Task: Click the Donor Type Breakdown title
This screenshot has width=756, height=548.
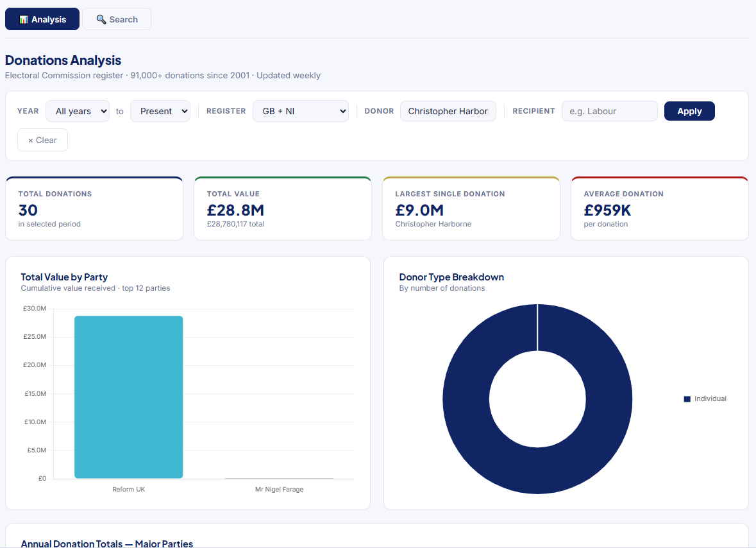Action: click(451, 277)
